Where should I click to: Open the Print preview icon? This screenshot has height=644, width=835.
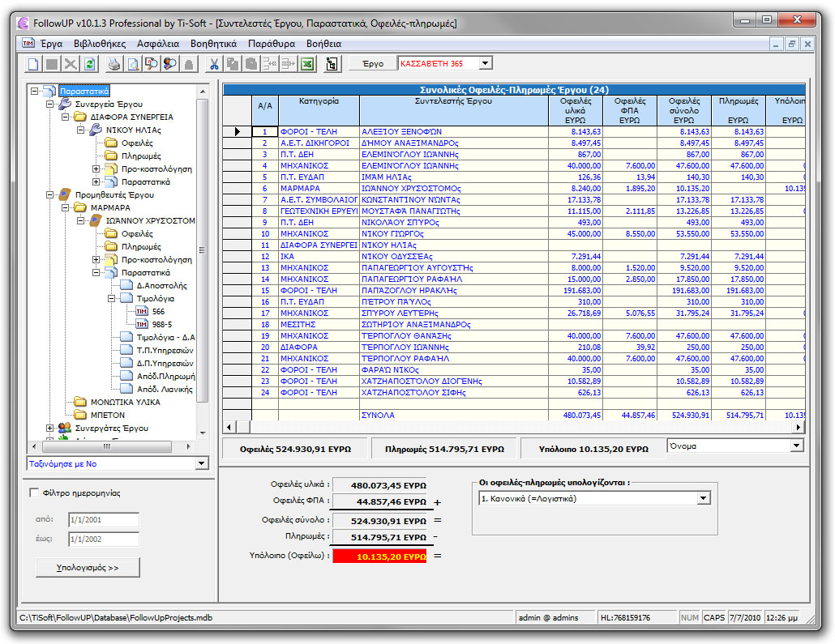coord(133,63)
